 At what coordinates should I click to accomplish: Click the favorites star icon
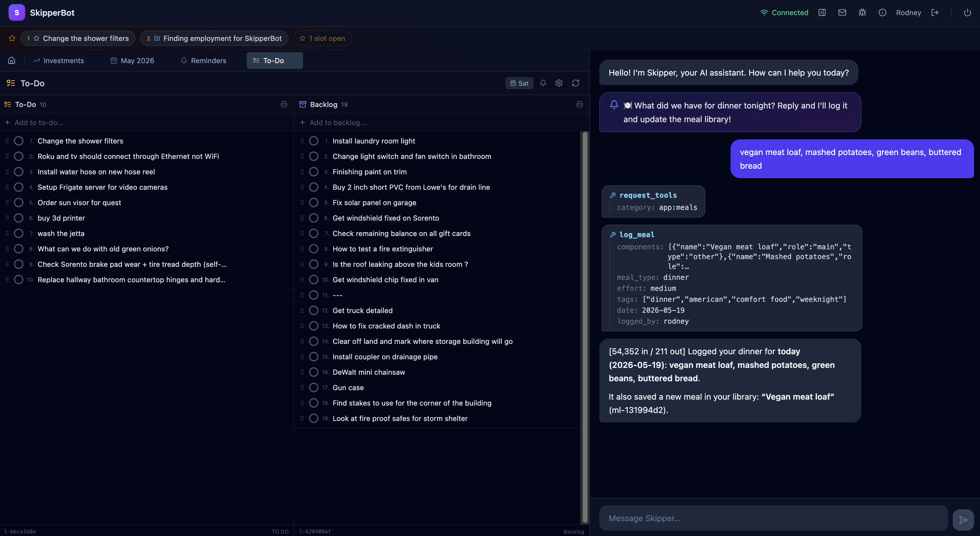tap(12, 39)
